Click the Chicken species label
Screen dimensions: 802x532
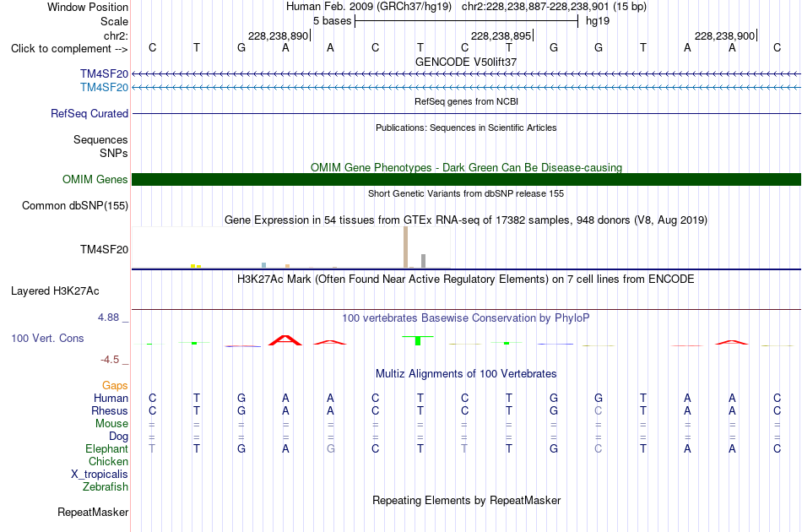pyautogui.click(x=108, y=461)
